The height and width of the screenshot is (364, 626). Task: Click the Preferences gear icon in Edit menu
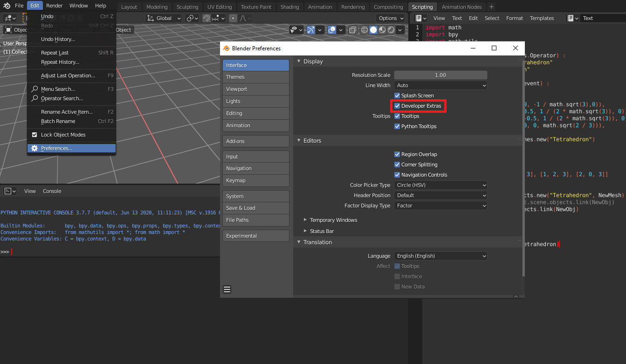tap(34, 148)
